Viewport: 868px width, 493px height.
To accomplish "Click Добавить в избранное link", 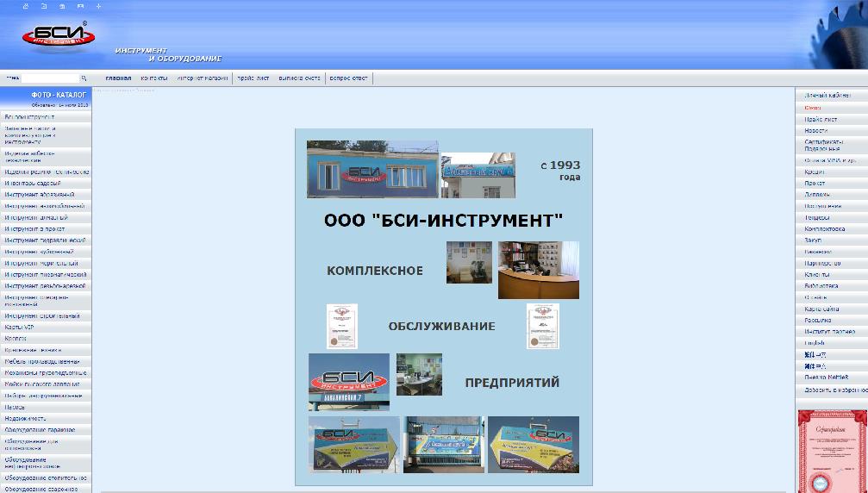I will pyautogui.click(x=836, y=390).
